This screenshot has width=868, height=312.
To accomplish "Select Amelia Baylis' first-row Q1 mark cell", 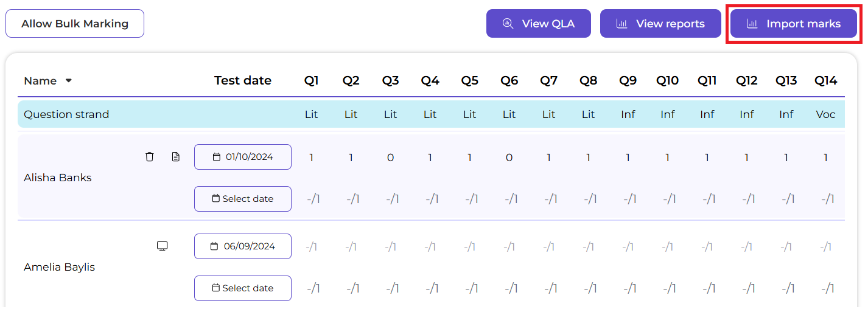I will [312, 247].
